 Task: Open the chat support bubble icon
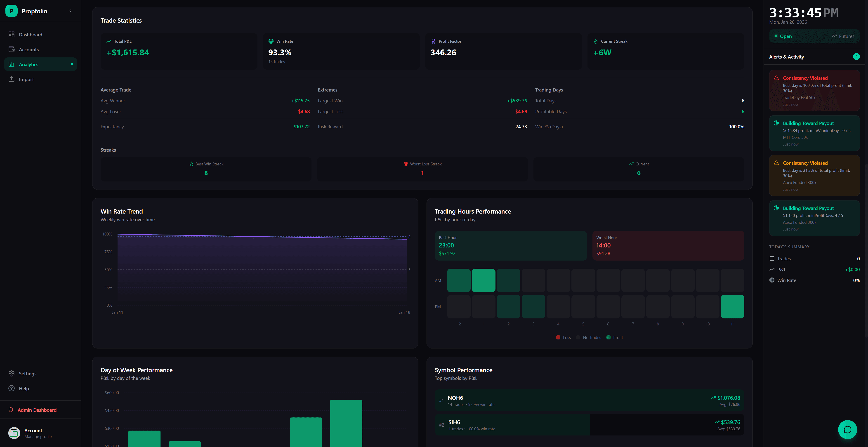tap(847, 429)
